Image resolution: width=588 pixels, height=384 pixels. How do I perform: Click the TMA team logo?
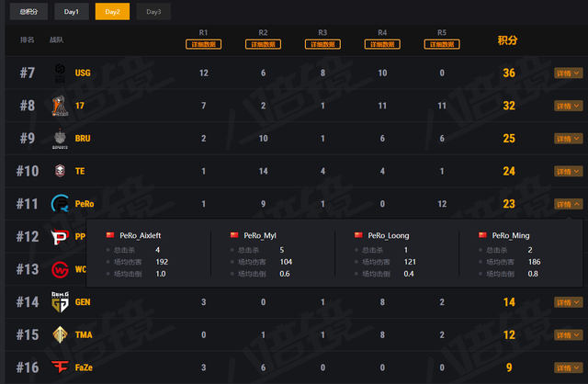[x=60, y=334]
